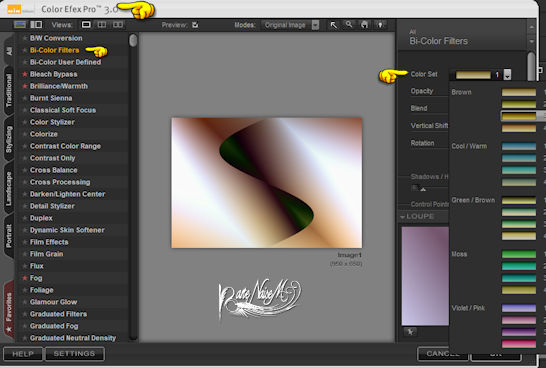Collapse the LOUPE section

tap(403, 217)
